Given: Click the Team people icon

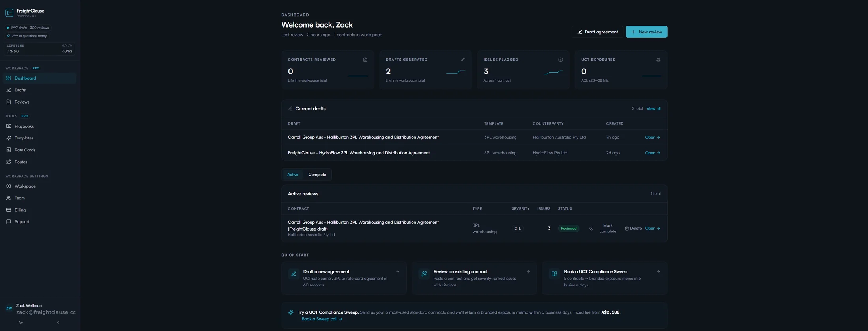Looking at the screenshot, I should pos(9,198).
